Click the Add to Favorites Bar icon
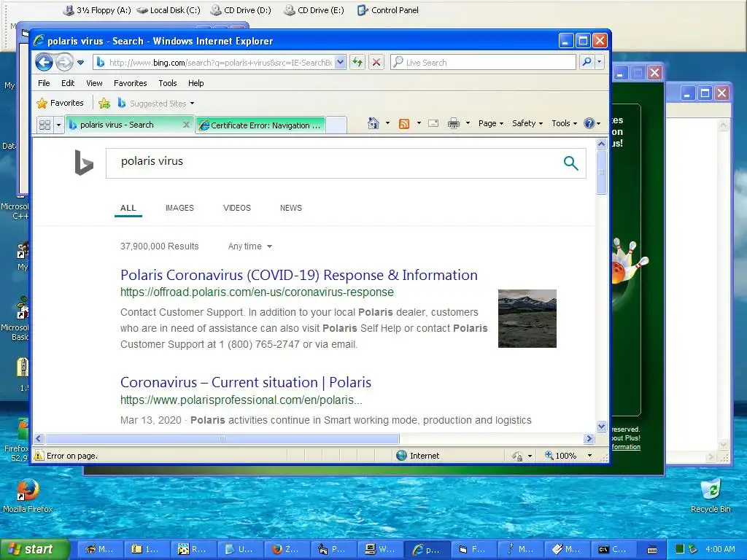Image resolution: width=747 pixels, height=560 pixels. tap(104, 103)
